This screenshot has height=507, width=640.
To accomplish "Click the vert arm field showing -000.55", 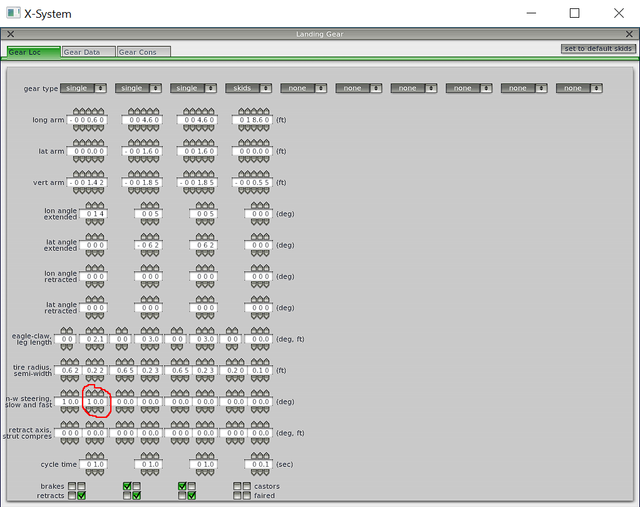I will click(252, 183).
